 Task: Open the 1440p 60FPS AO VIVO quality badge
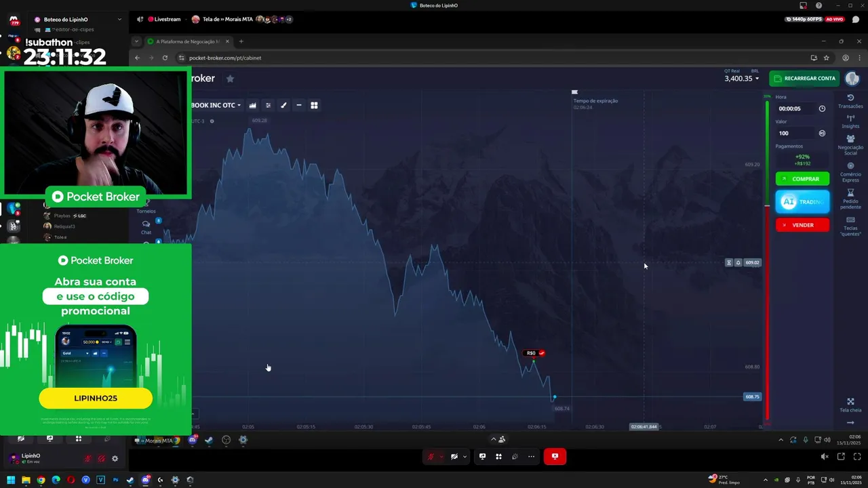pos(816,20)
